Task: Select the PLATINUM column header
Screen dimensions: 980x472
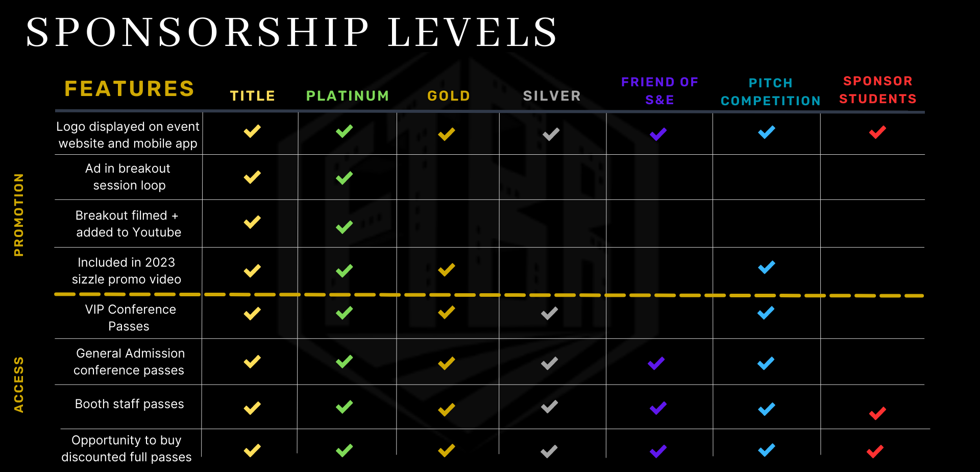Action: 348,96
